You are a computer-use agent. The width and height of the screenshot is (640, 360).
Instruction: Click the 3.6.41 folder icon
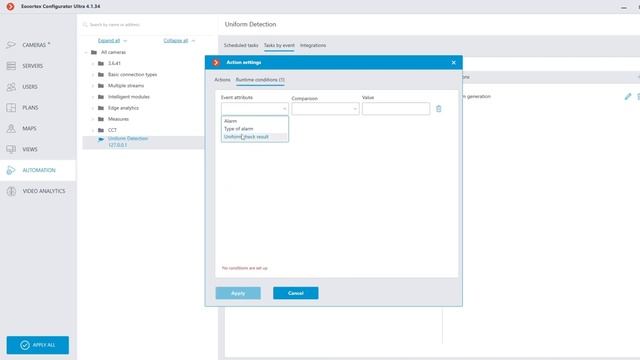101,63
